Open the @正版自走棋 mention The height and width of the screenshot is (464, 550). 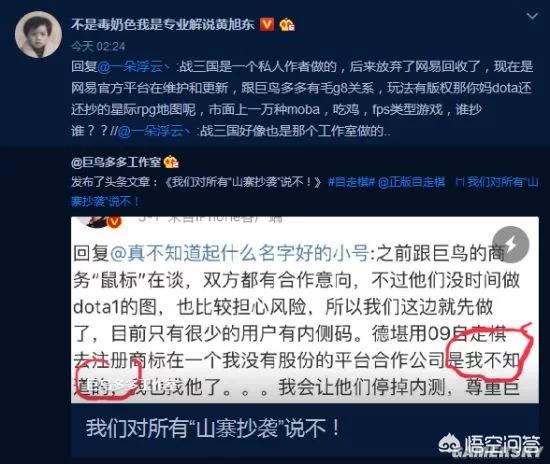[412, 182]
